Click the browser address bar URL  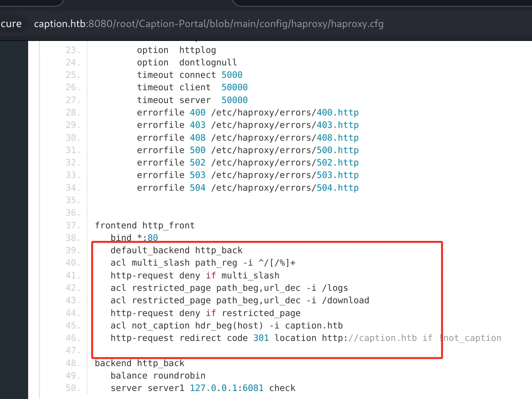pyautogui.click(x=209, y=24)
